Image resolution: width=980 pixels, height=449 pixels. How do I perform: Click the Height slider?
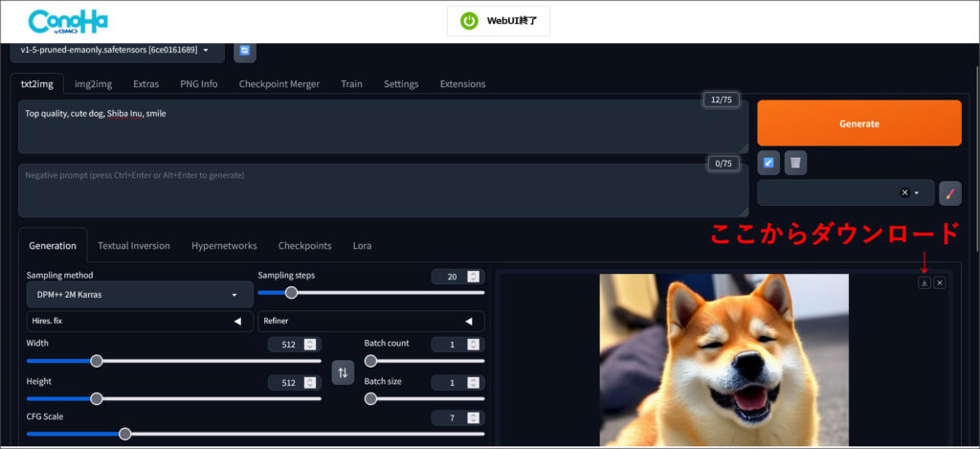[x=174, y=398]
